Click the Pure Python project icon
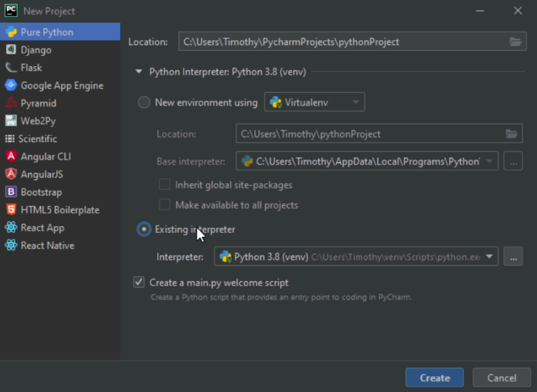Screen dimensions: 537x392 [11, 32]
